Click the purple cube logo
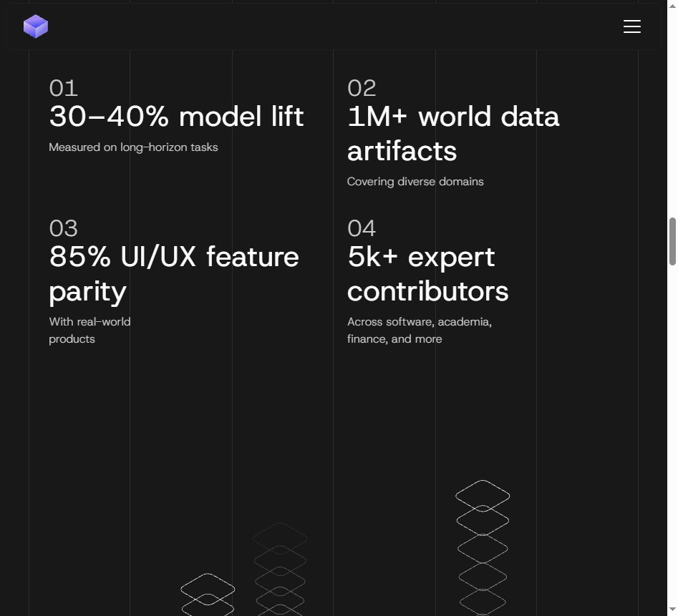Viewport: 678px width, 616px height. point(36,26)
